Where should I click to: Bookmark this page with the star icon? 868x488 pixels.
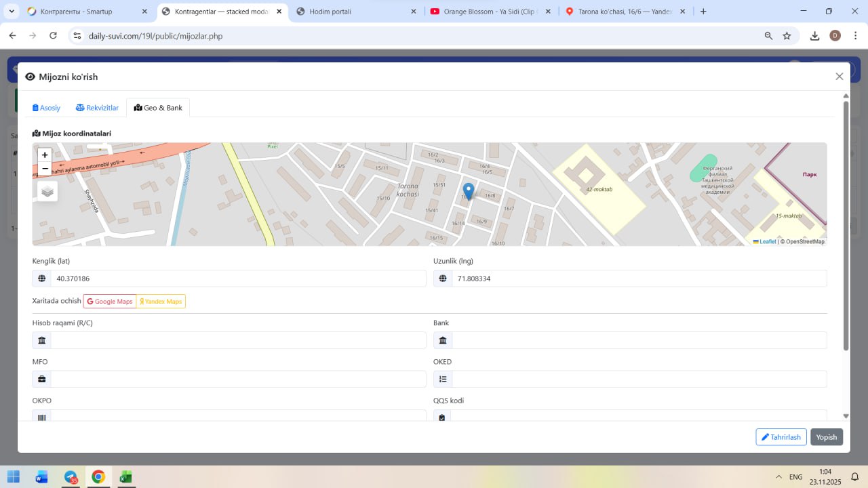pyautogui.click(x=787, y=36)
